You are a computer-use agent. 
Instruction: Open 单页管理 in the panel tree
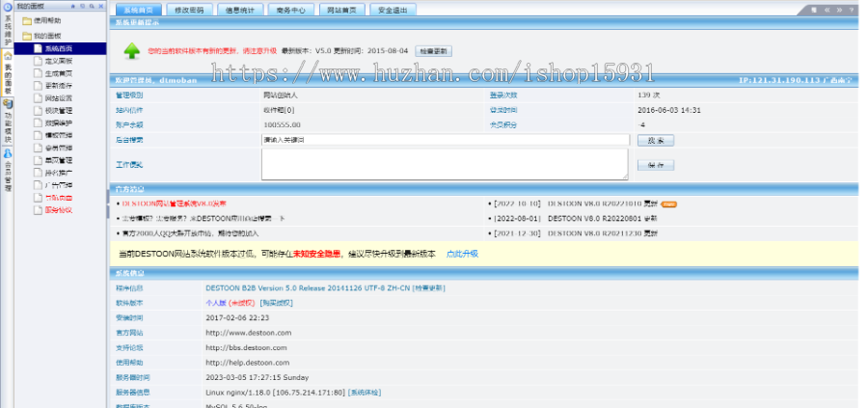tap(59, 160)
